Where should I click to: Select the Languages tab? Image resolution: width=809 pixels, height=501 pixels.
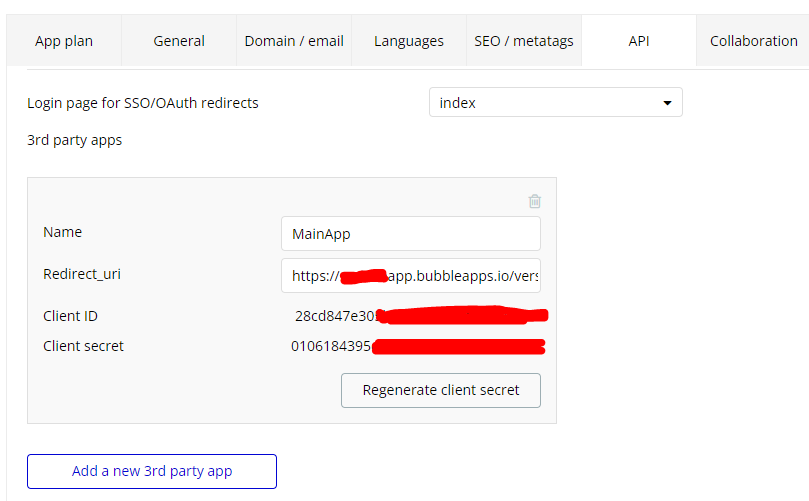click(409, 41)
